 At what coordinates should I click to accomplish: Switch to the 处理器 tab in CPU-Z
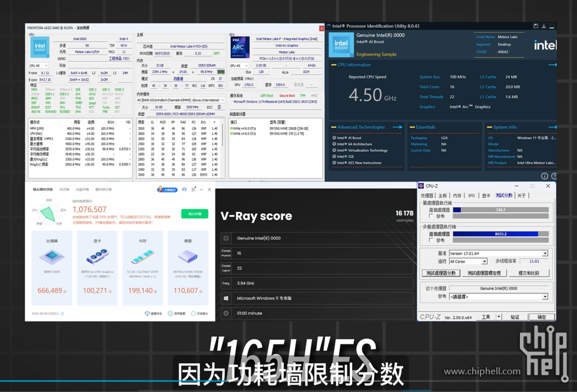[x=427, y=195]
